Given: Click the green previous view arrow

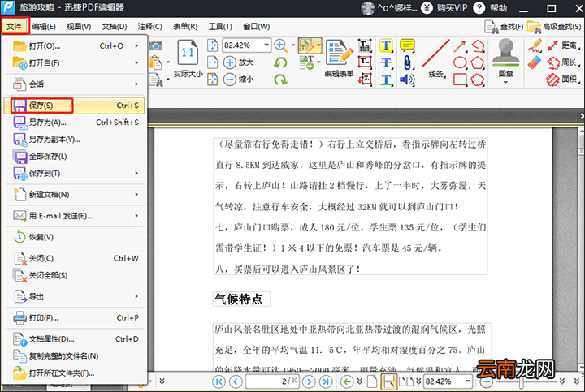Looking at the screenshot, I should (347, 381).
